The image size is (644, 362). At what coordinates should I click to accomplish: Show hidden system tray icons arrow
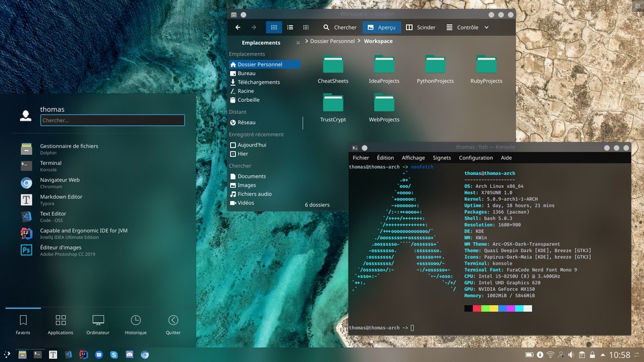coord(602,355)
